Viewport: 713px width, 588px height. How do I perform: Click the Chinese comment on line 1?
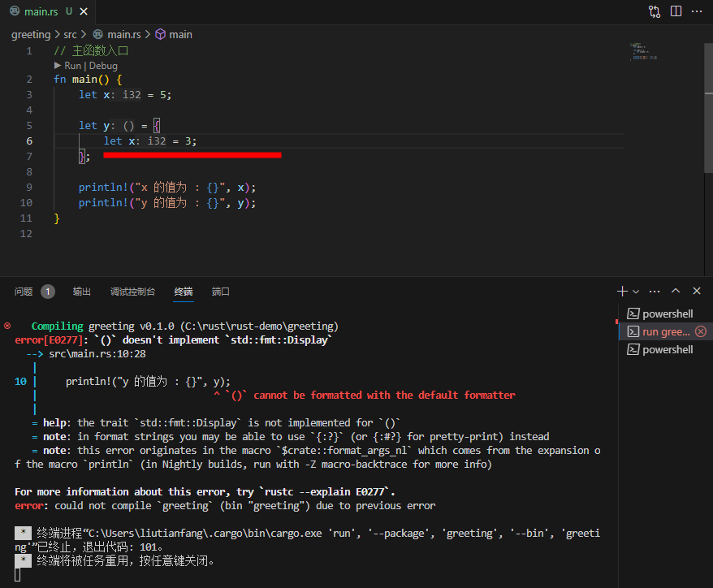91,50
